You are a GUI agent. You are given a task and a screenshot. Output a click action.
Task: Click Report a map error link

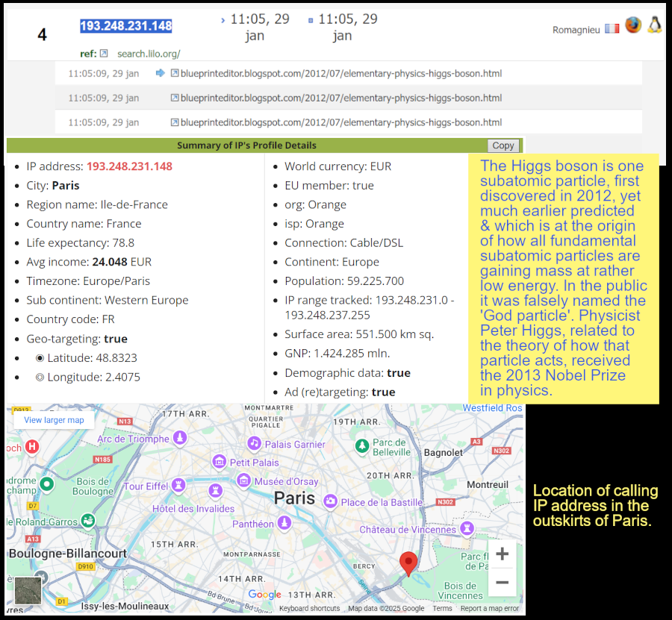[x=489, y=609]
